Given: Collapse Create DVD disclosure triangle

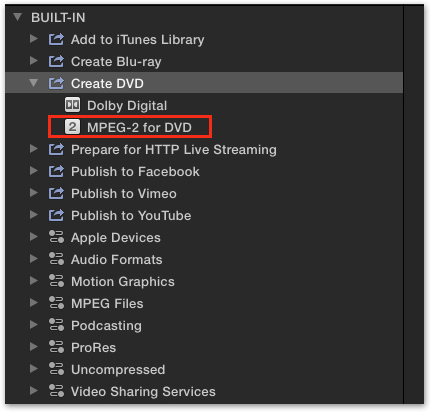Looking at the screenshot, I should tap(34, 83).
